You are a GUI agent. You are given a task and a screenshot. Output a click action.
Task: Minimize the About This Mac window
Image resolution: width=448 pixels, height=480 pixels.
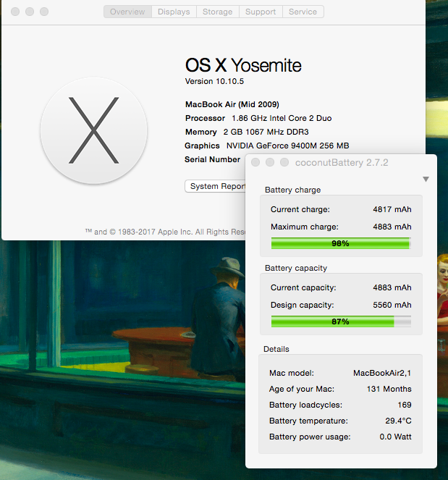point(30,12)
